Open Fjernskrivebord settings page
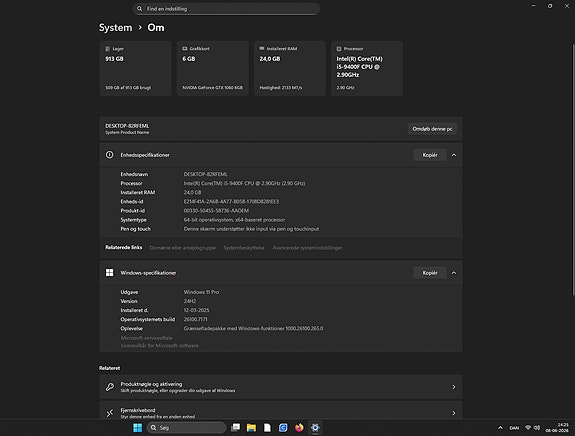Viewport: 575px width, 436px height. point(281,411)
